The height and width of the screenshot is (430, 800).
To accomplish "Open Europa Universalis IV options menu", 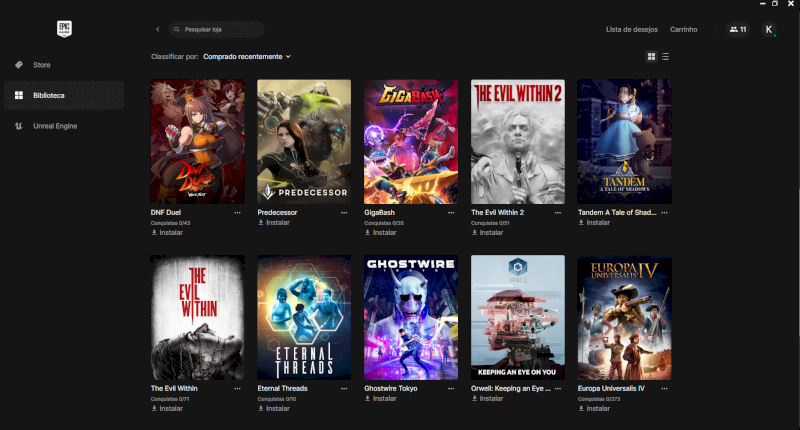I will [x=664, y=389].
